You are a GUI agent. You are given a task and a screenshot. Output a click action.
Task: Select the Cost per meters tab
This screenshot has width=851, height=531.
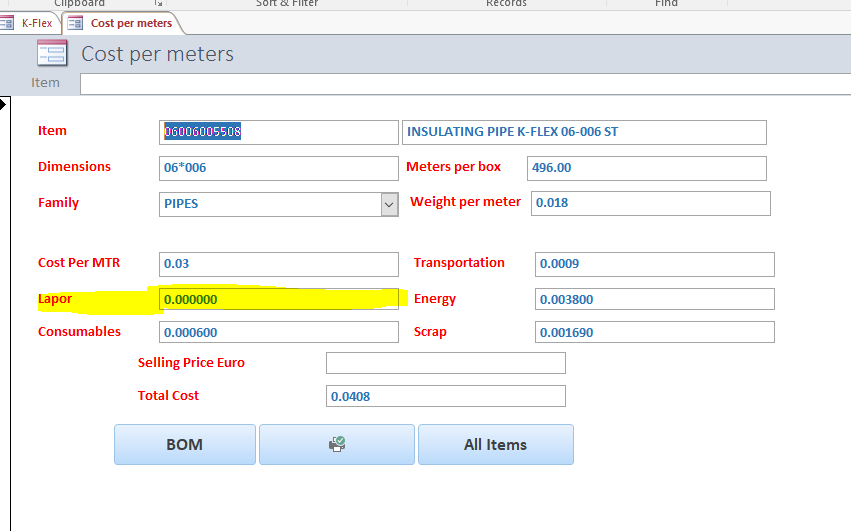[x=122, y=23]
